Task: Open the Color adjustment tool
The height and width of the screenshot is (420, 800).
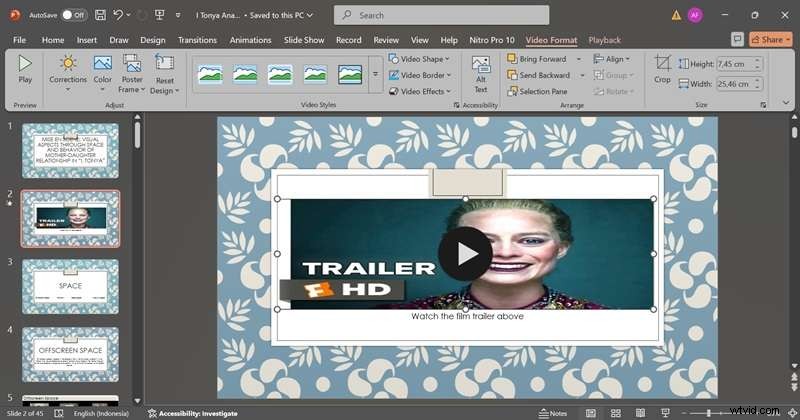Action: [x=103, y=73]
